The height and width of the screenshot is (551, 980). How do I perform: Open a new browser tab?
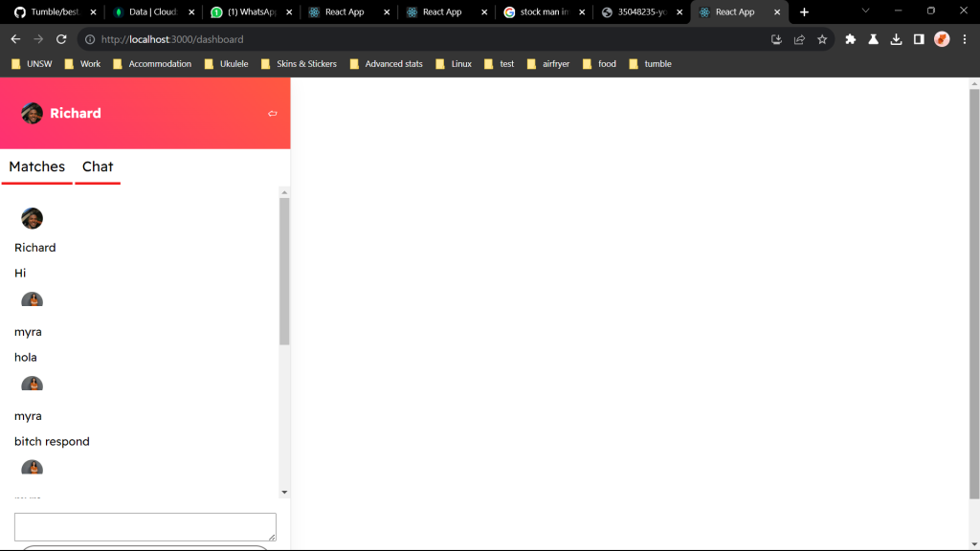(804, 12)
